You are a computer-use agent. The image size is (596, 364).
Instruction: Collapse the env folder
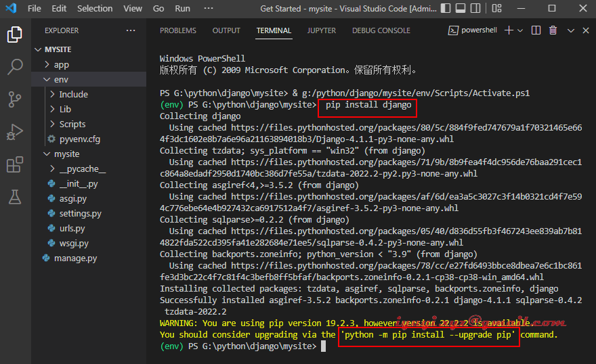tap(61, 79)
